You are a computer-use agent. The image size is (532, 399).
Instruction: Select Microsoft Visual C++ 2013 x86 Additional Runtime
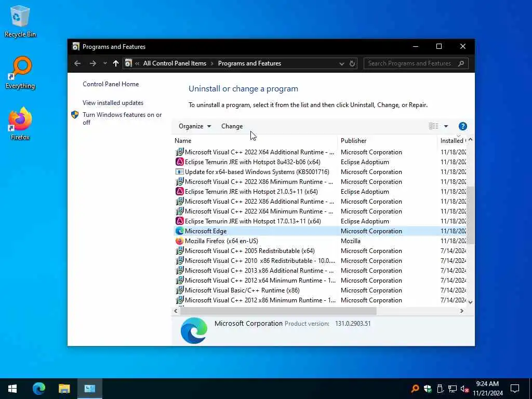click(320, 270)
